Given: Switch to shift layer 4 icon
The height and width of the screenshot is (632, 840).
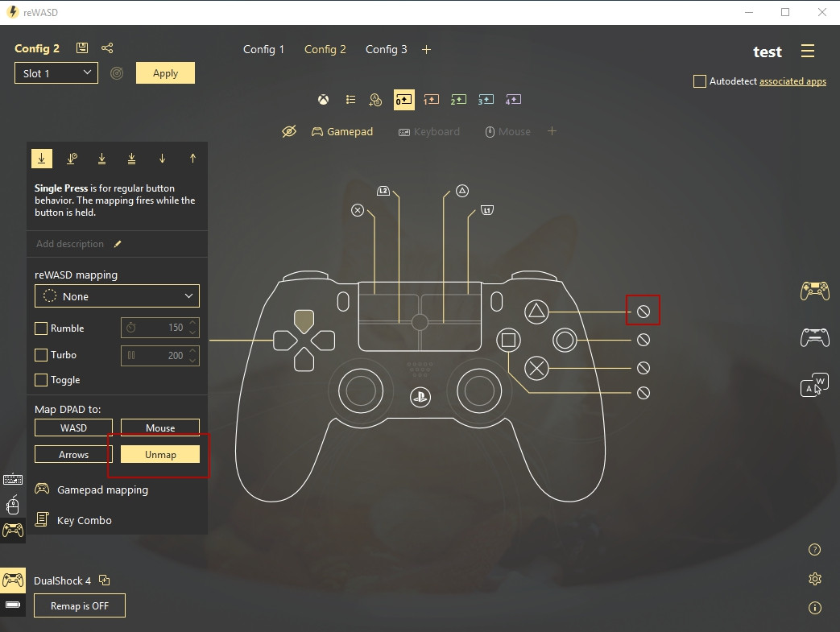Looking at the screenshot, I should (x=513, y=100).
